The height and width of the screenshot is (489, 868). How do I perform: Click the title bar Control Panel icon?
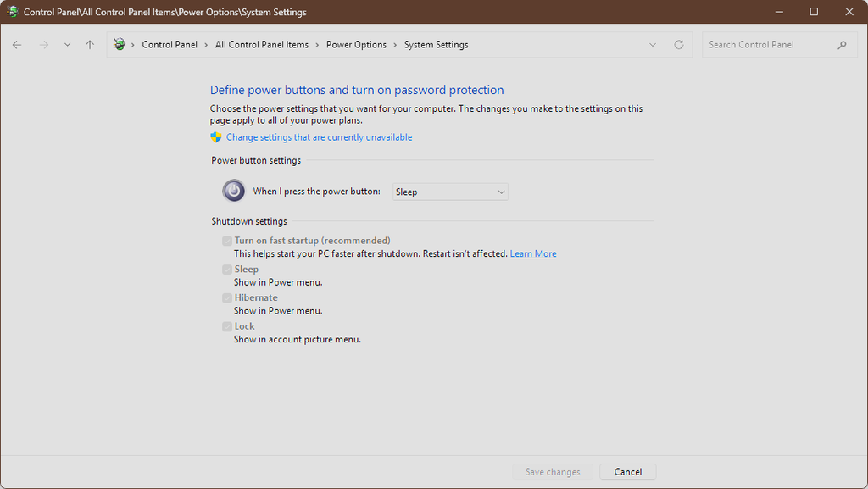12,12
